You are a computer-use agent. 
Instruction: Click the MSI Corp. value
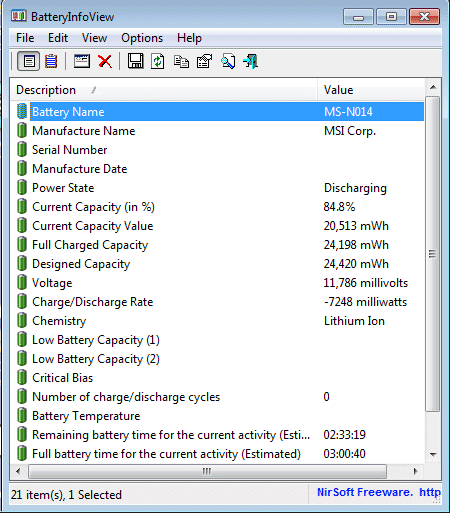(350, 131)
